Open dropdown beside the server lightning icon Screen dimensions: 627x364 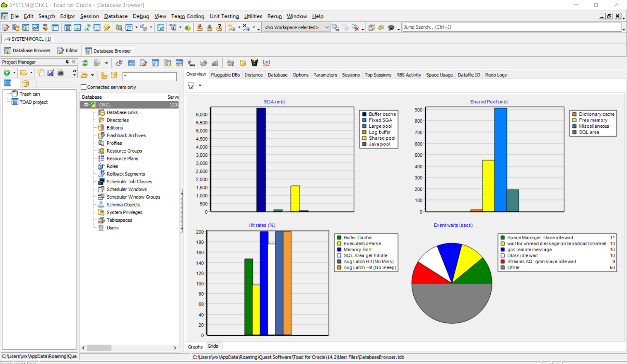(106, 63)
